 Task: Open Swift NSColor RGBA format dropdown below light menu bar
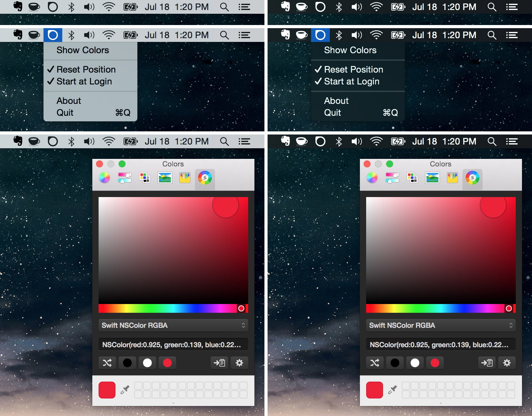pos(173,325)
